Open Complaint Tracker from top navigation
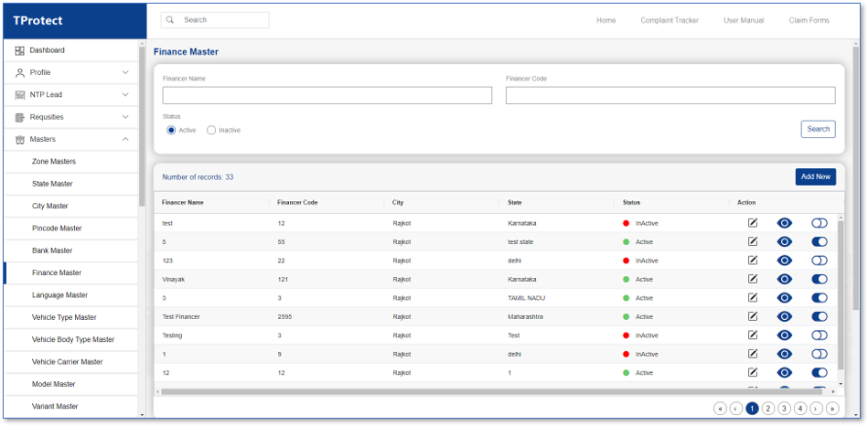This screenshot has height=426, width=868. [669, 20]
